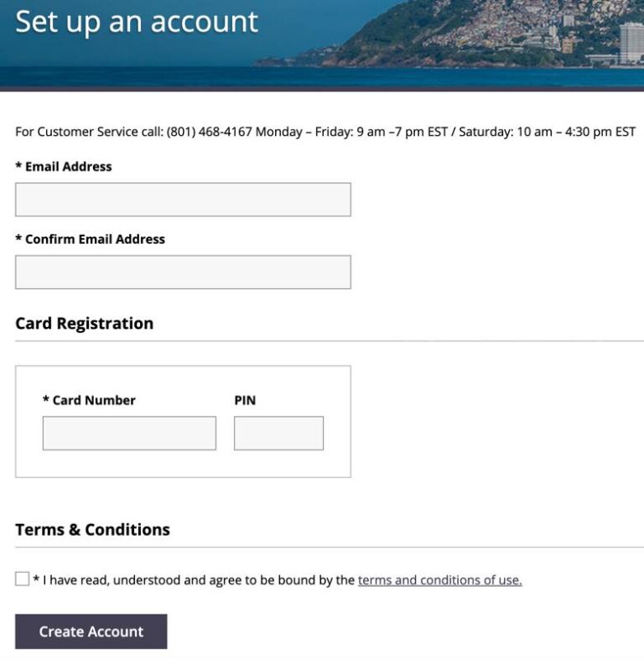Click the customer service phone number (801) 468-4167
This screenshot has height=659, width=644.
coord(209,132)
